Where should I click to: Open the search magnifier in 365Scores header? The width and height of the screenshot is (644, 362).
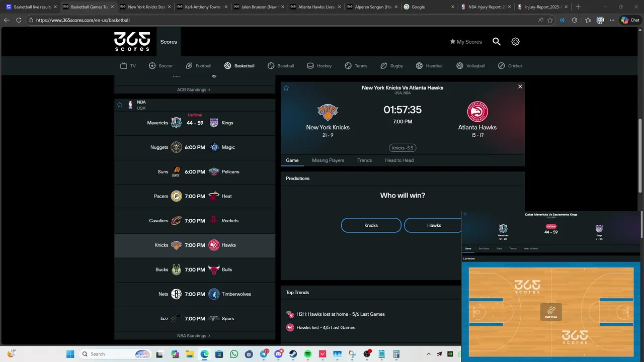[497, 42]
